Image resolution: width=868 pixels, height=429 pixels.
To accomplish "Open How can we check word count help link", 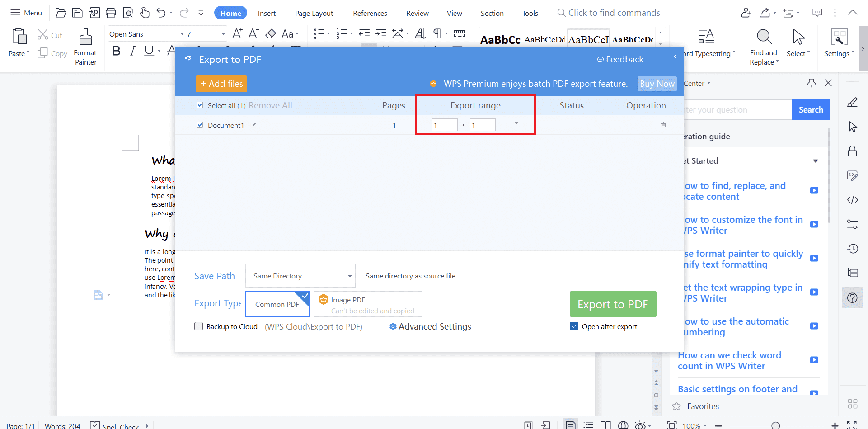I will coord(729,361).
